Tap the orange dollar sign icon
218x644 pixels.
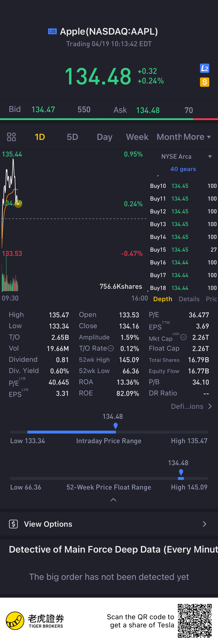point(204,82)
